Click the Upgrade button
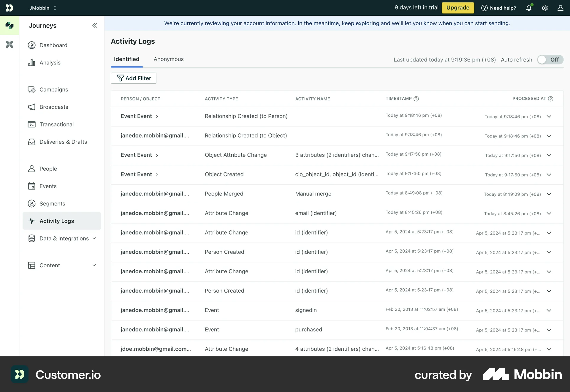Viewport: 570px width, 392px height. click(x=458, y=8)
